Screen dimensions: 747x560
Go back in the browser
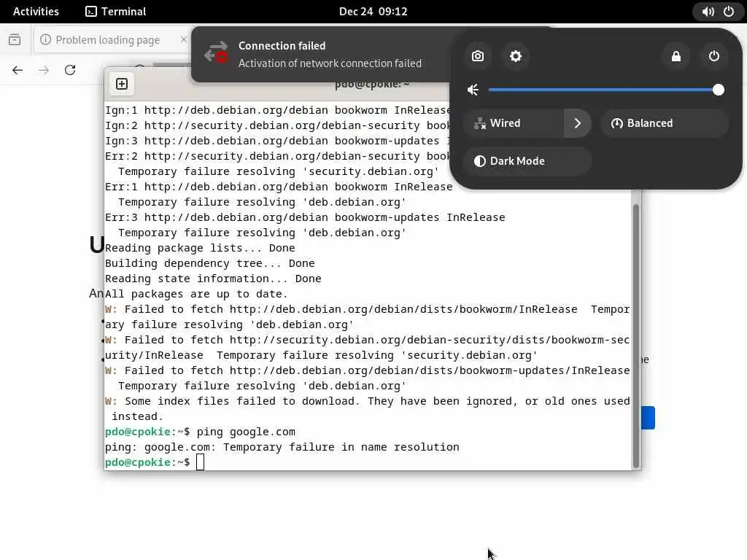pos(18,70)
